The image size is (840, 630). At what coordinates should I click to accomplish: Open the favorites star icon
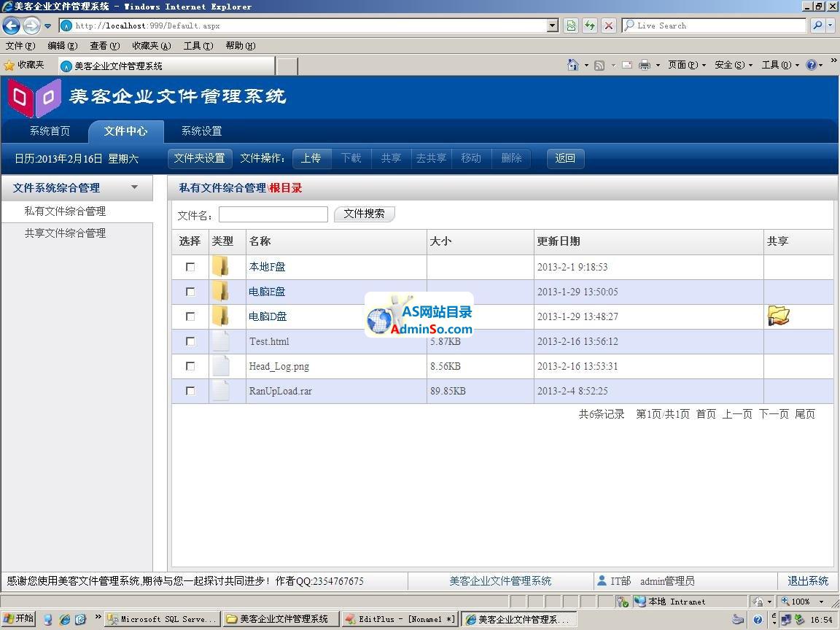tap(9, 66)
